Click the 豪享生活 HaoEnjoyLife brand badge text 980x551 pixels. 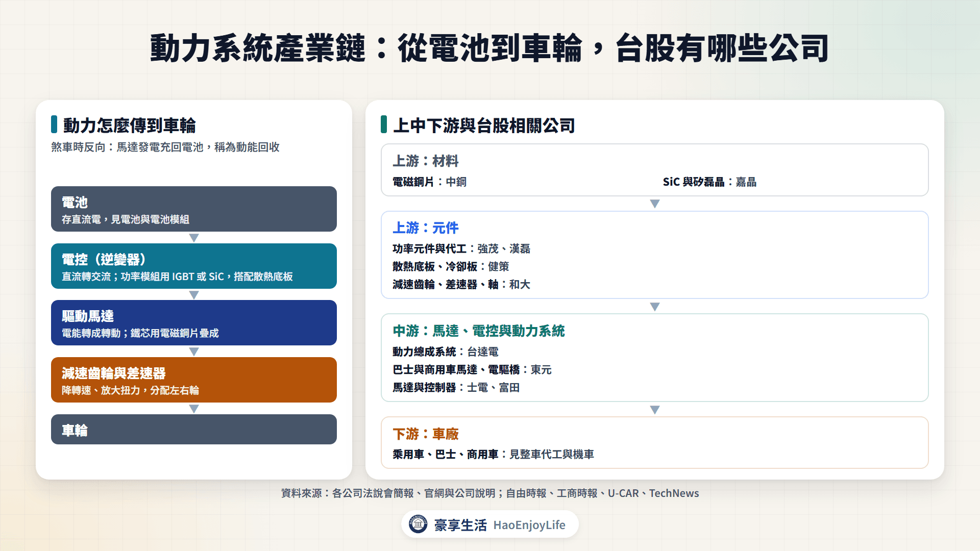pos(500,525)
